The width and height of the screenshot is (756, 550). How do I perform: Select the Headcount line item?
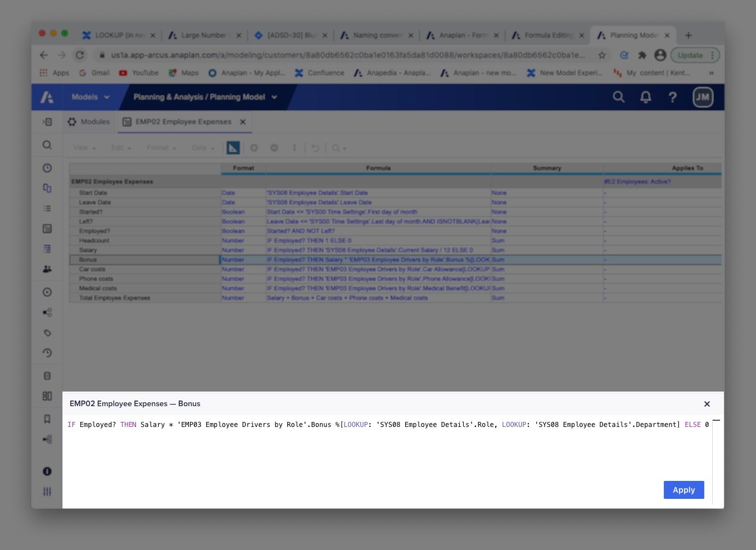pos(144,241)
